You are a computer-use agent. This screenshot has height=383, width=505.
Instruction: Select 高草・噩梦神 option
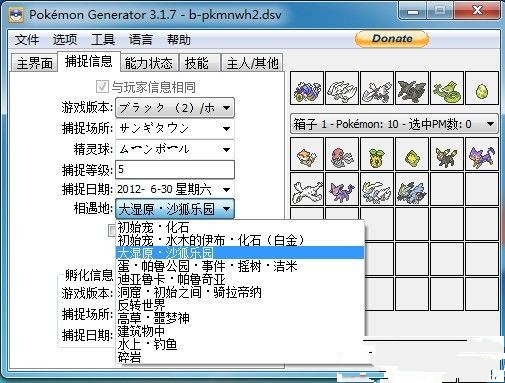click(240, 318)
